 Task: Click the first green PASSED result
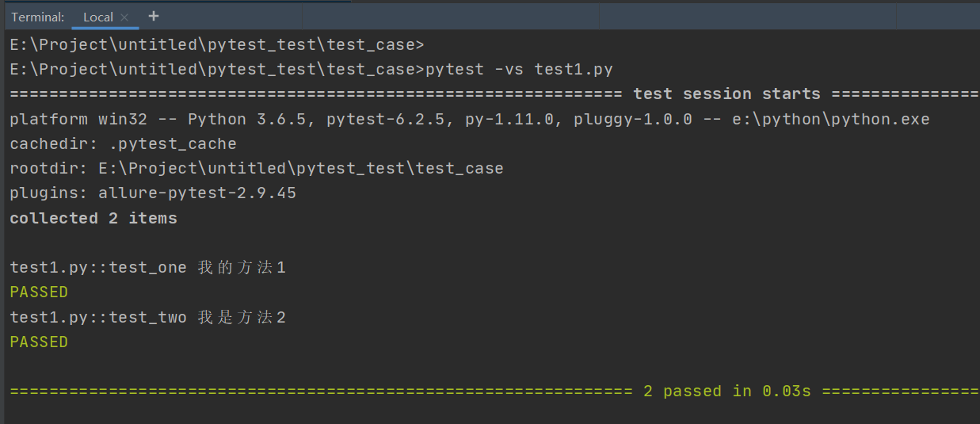(x=39, y=292)
